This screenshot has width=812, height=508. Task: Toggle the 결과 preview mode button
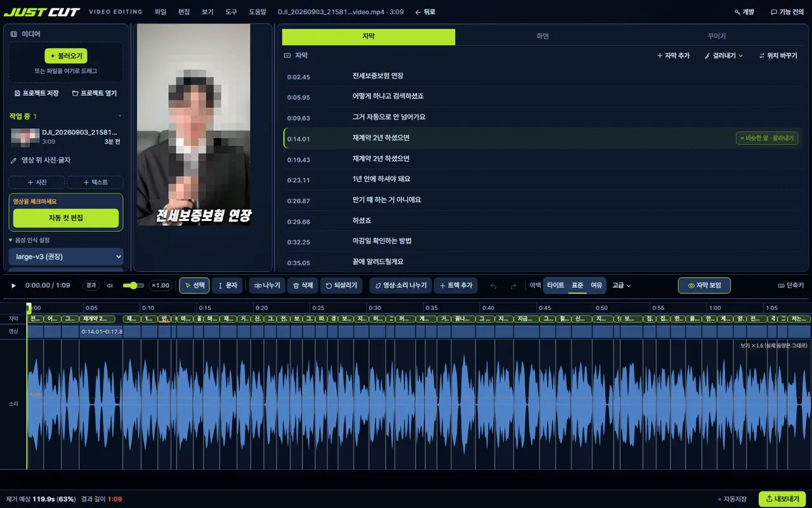tap(91, 286)
